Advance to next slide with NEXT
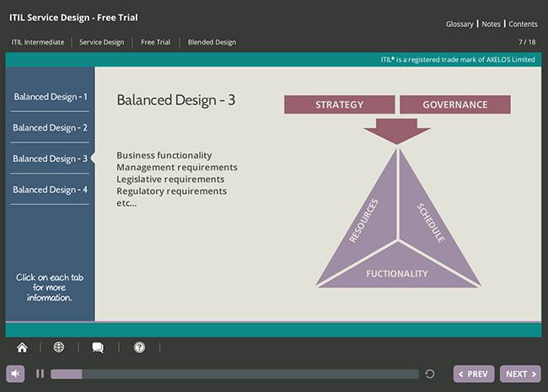The width and height of the screenshot is (548, 392). [520, 373]
